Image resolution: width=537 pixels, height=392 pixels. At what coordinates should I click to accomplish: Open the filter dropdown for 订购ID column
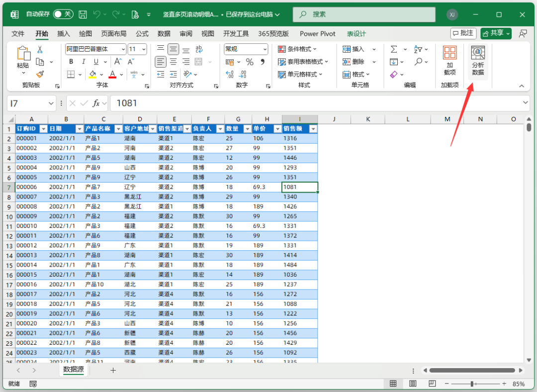point(43,129)
